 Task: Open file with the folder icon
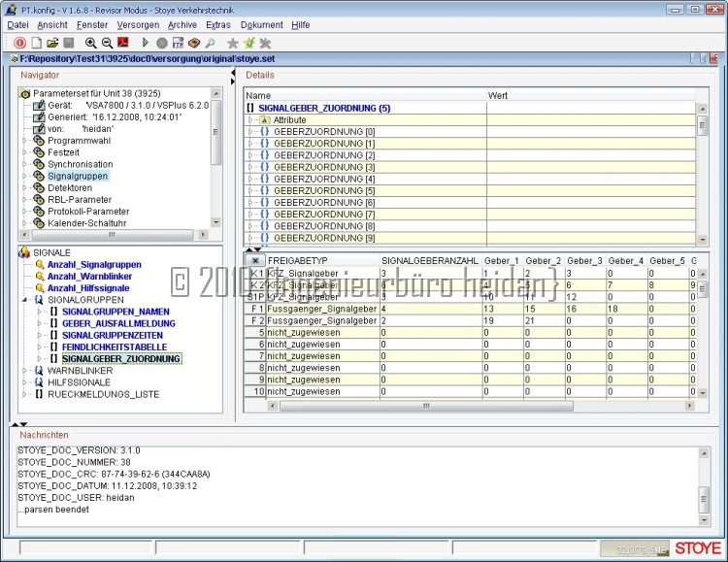[52, 43]
